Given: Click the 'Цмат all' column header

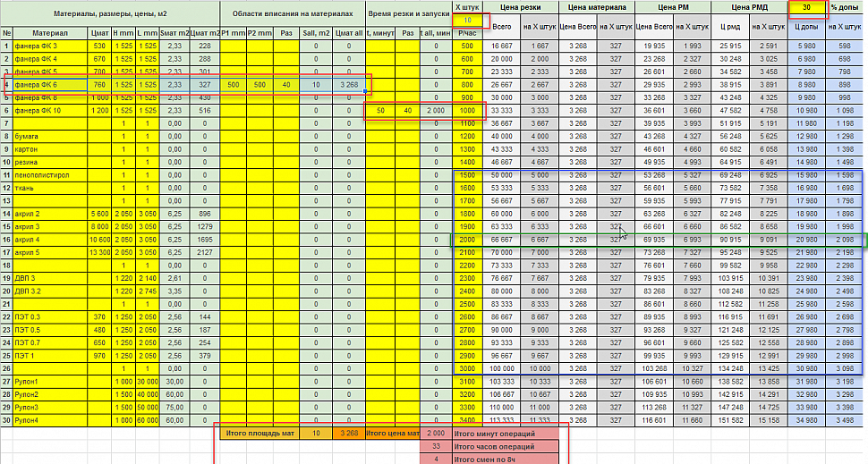Looking at the screenshot, I should point(349,33).
